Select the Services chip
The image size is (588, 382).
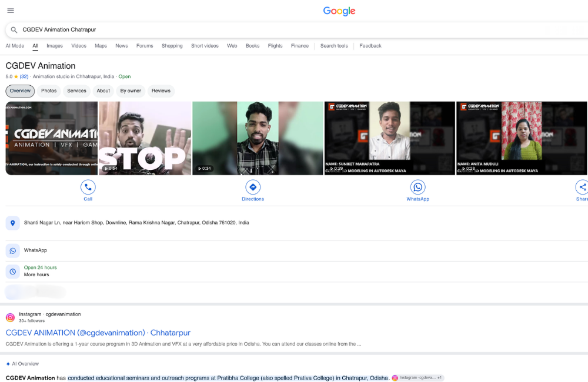[76, 91]
